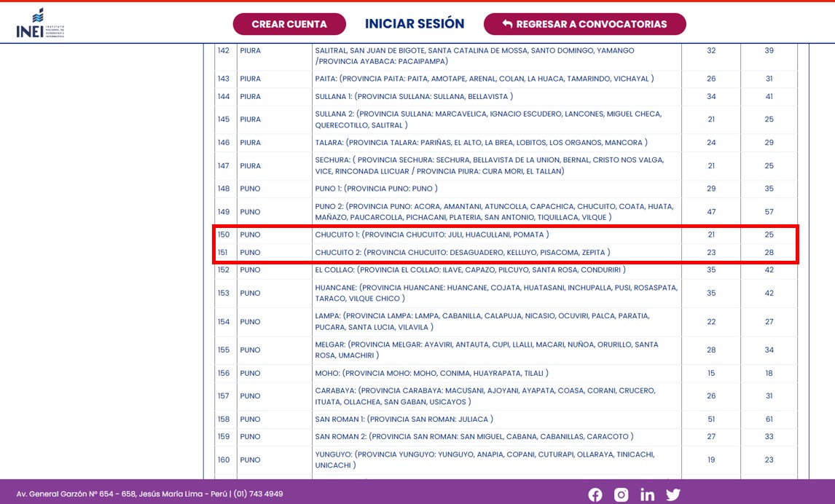This screenshot has width=835, height=504.
Task: Click SAN ROMAN 1 Juliaca row
Action: [x=404, y=419]
